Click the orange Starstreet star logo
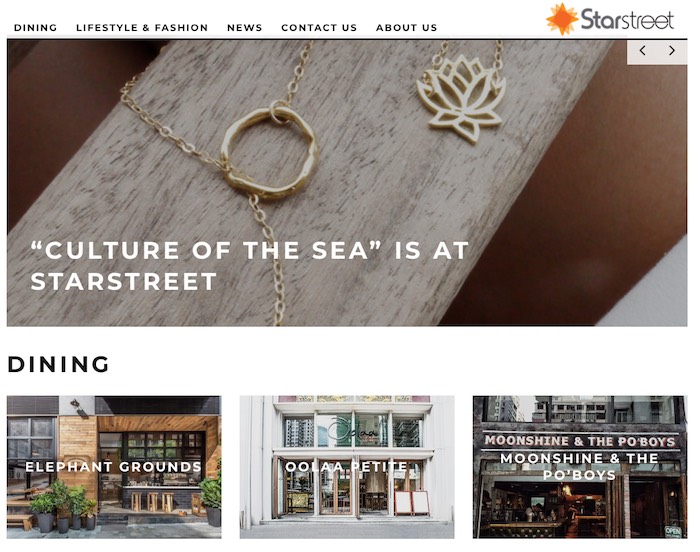Screen dimensions: 700x552 click(562, 18)
